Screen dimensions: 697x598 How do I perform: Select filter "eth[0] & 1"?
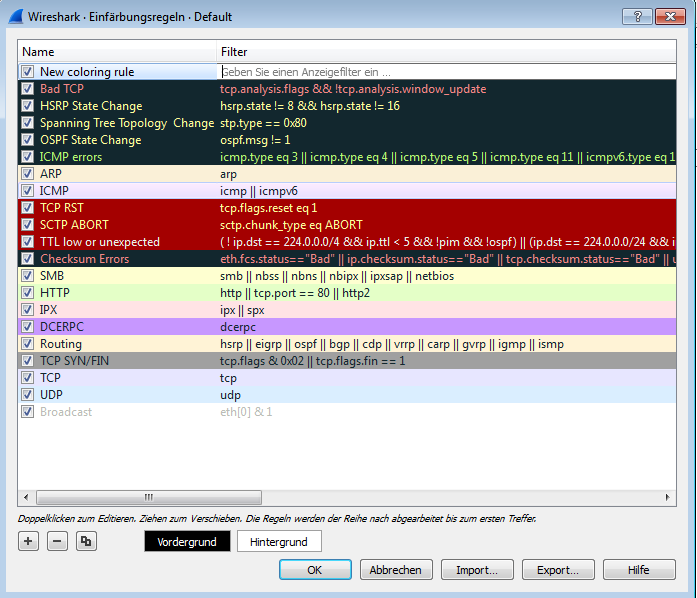click(x=246, y=412)
